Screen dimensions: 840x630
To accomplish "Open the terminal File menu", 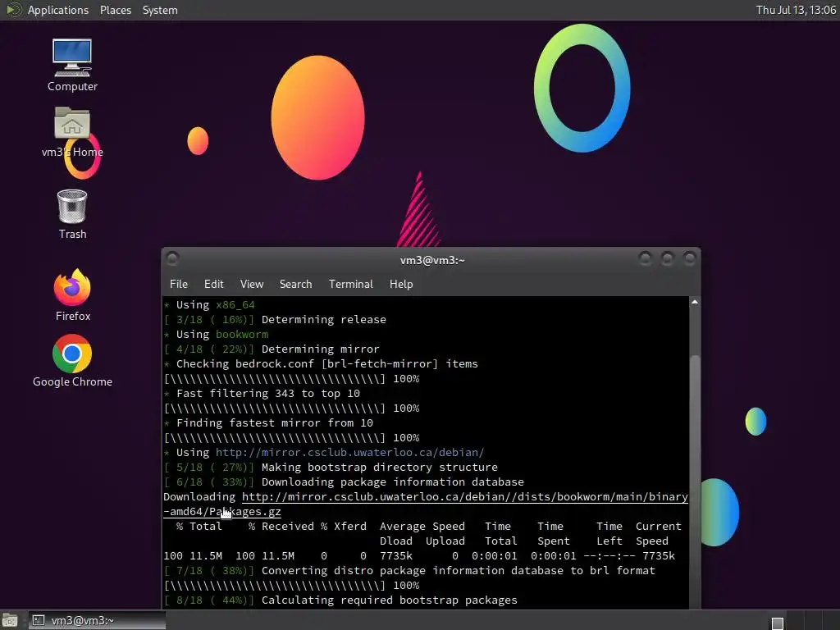I will point(178,284).
